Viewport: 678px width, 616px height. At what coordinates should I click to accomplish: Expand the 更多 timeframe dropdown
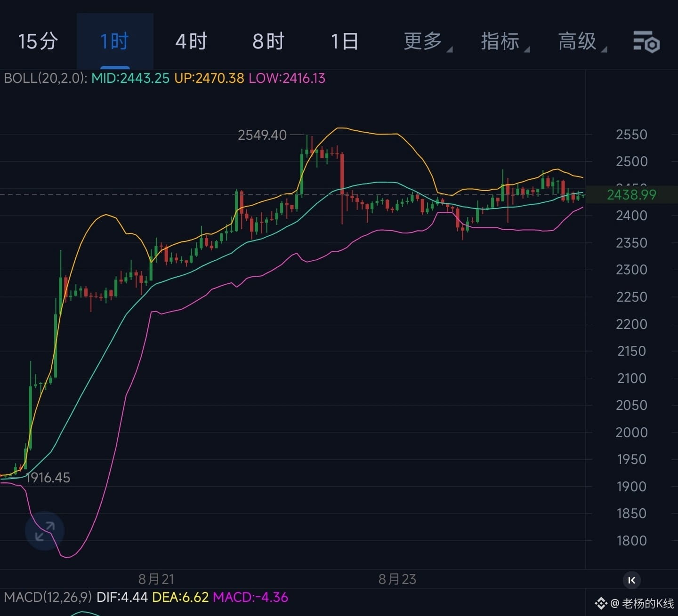coord(427,41)
